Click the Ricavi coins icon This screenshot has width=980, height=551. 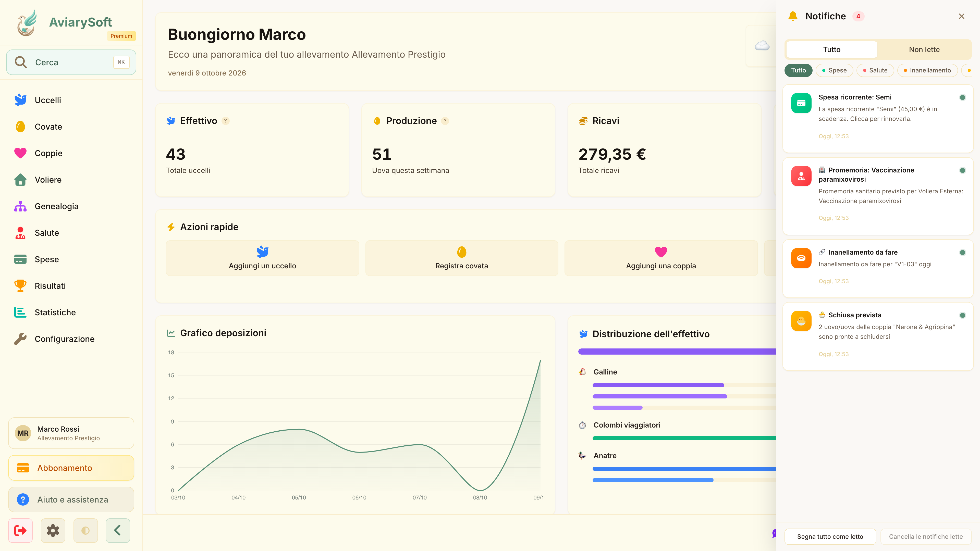click(x=583, y=121)
